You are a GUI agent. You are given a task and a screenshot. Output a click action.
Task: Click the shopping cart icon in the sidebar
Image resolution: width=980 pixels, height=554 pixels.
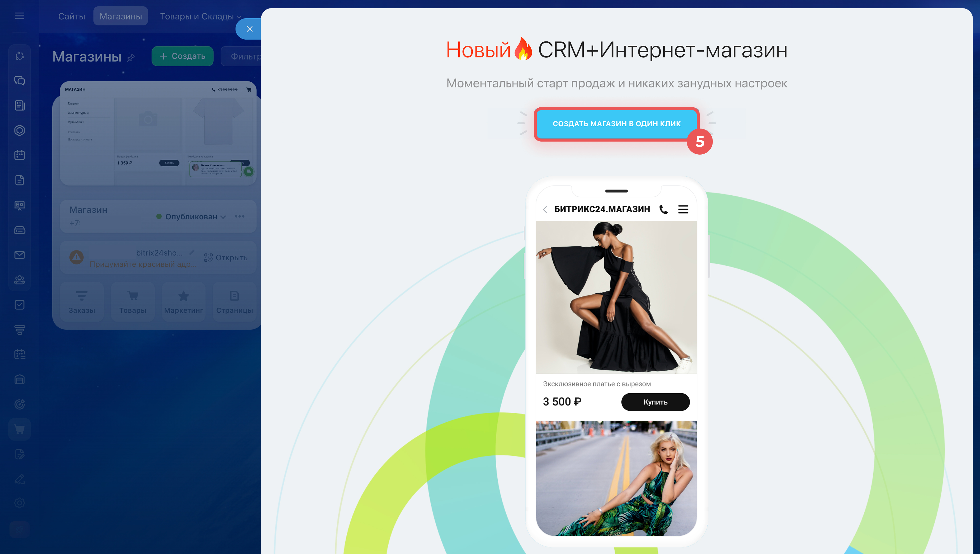[x=19, y=429]
